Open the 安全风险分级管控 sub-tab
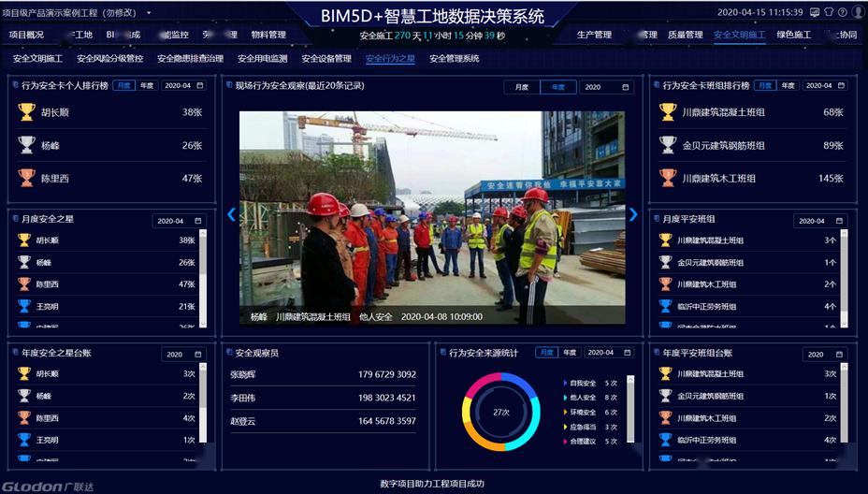The height and width of the screenshot is (494, 868). (109, 58)
